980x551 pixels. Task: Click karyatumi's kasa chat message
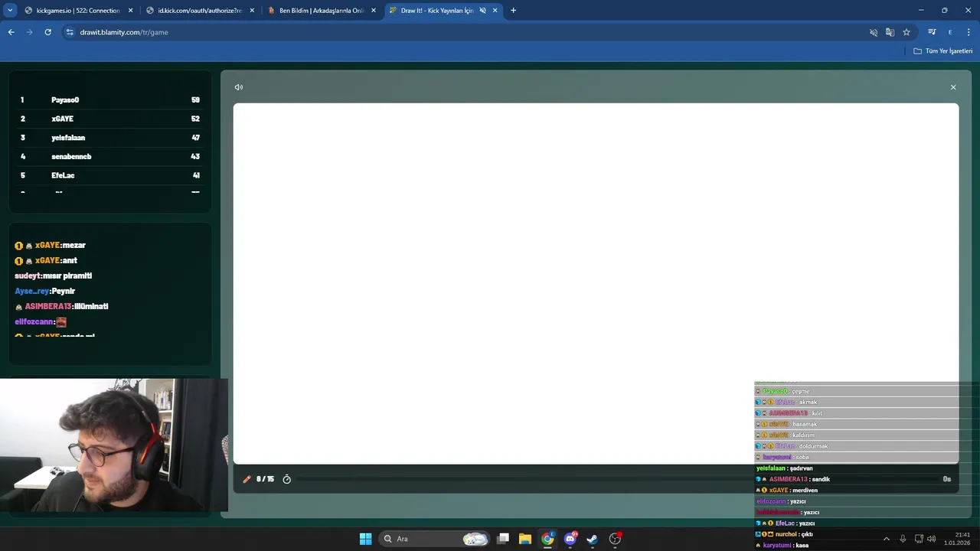coord(782,545)
